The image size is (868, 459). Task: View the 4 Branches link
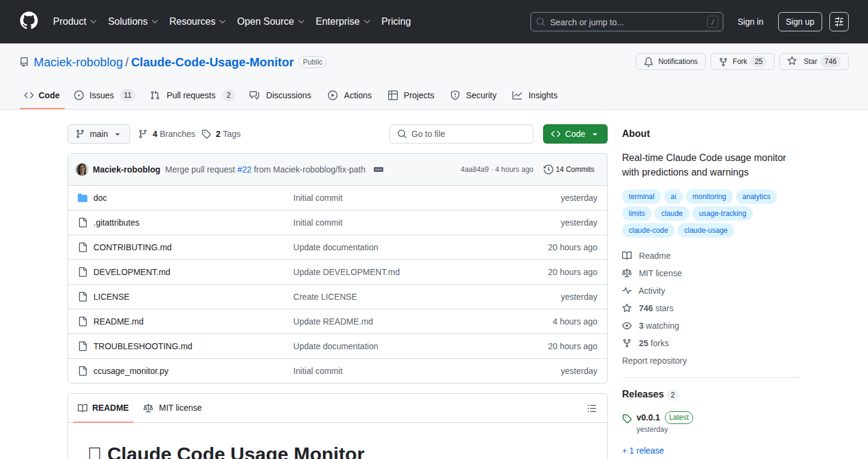point(167,134)
